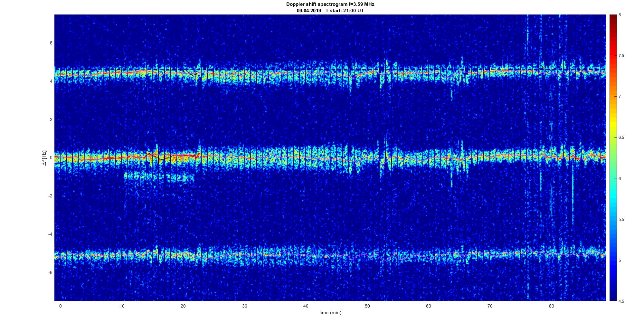Click x-axis tick label '50'

pos(367,306)
